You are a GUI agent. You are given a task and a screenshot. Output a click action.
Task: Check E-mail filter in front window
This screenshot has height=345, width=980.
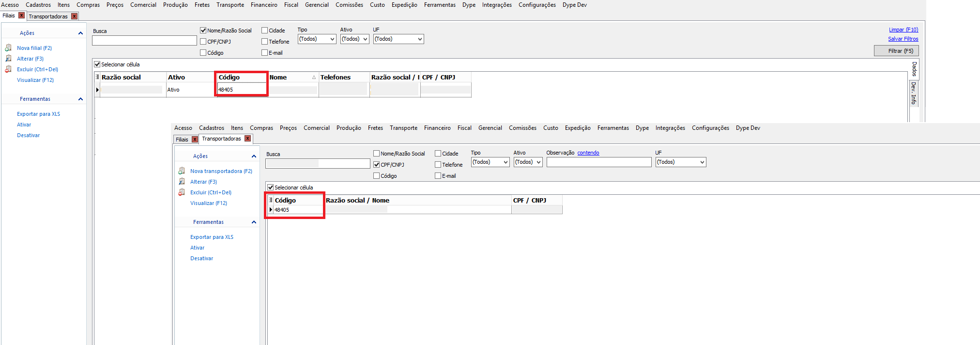(438, 176)
